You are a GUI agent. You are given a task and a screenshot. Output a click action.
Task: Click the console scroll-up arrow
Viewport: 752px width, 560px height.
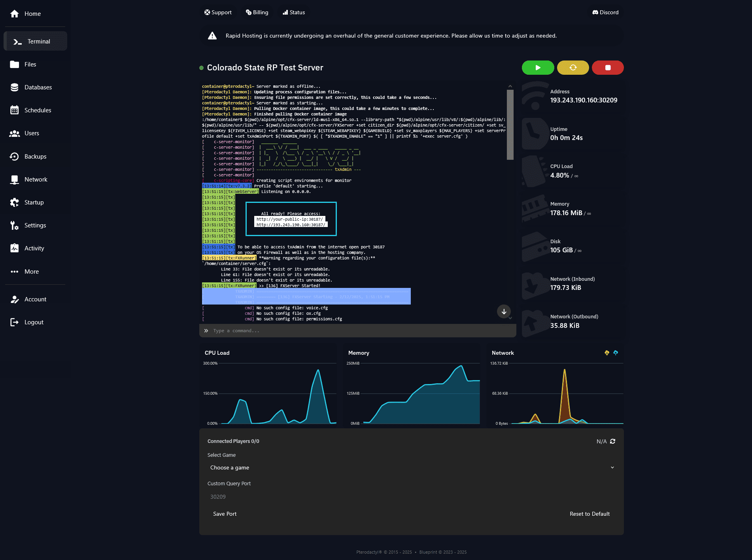click(x=510, y=86)
